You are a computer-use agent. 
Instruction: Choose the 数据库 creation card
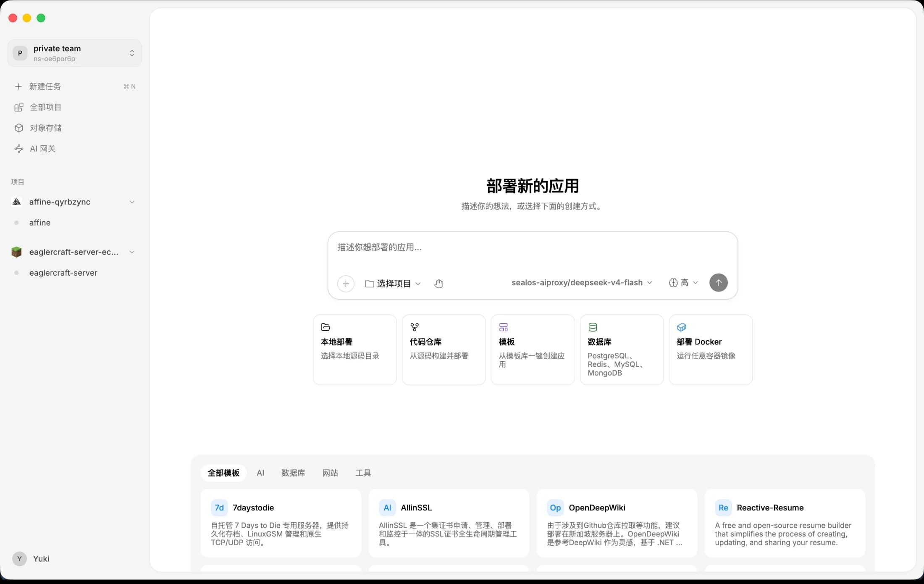point(622,350)
